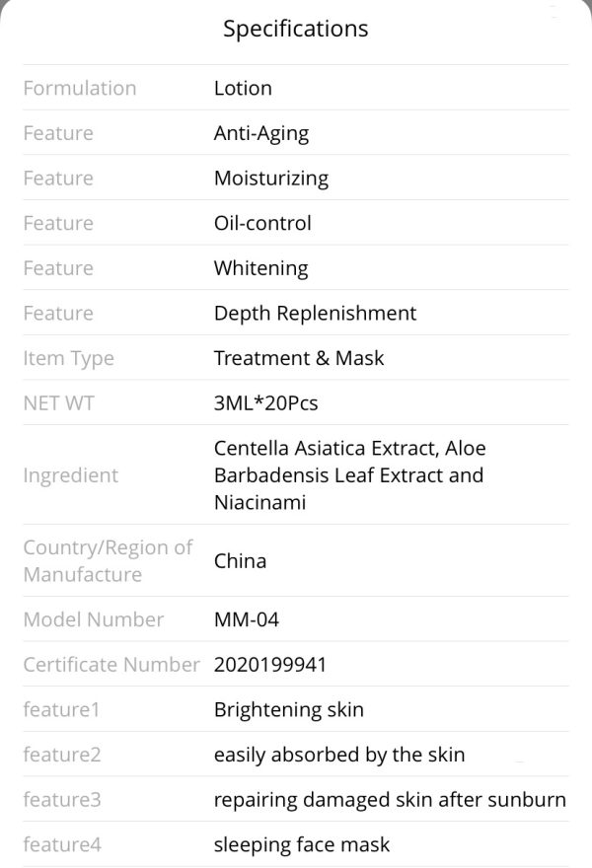This screenshot has height=868, width=592.
Task: Click the Ingredient label
Action: (x=70, y=476)
